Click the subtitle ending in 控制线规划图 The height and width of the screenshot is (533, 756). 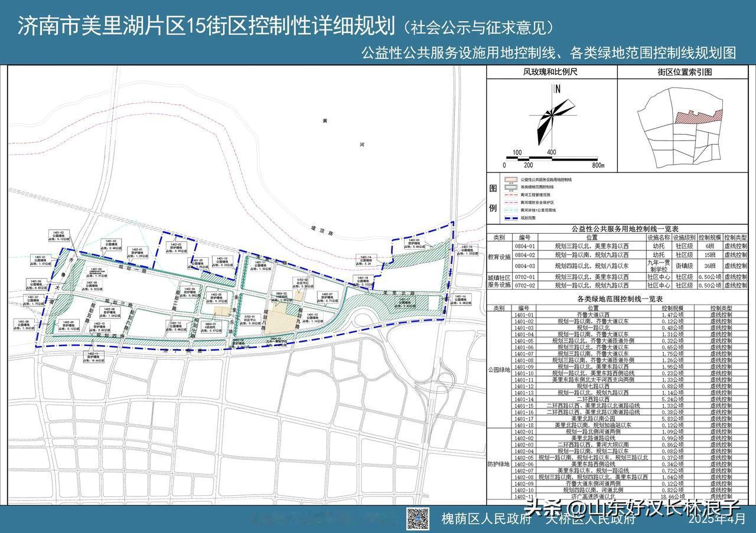click(x=549, y=53)
